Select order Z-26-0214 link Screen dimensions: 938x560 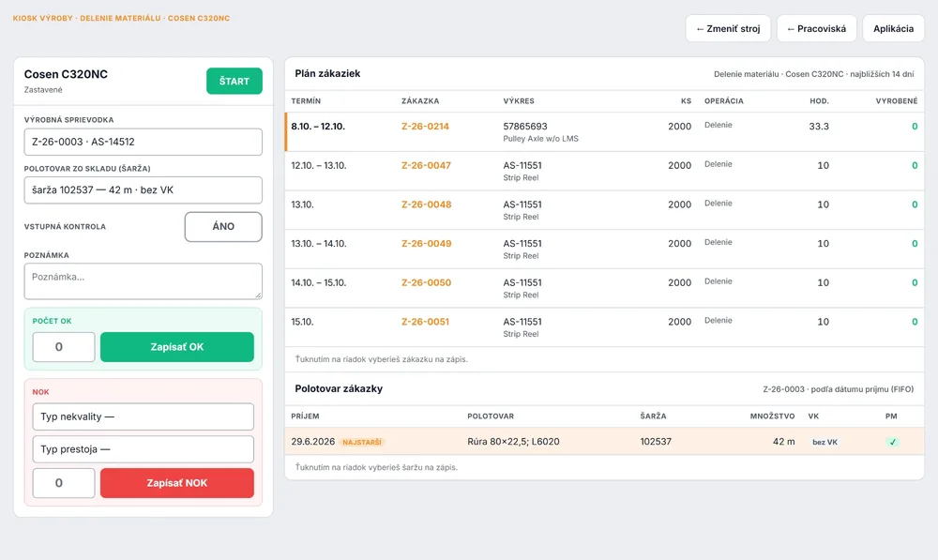click(x=425, y=127)
